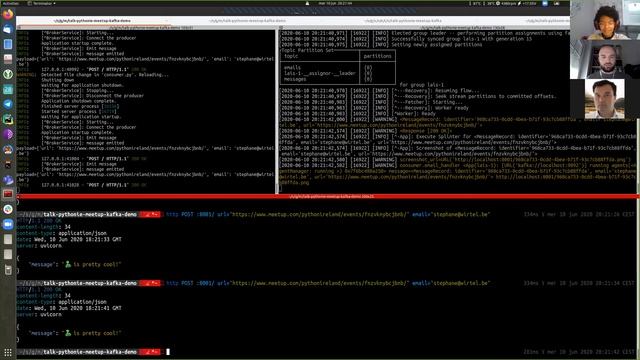
Task: Open the notification bell in top bar
Action: tap(307, 3)
